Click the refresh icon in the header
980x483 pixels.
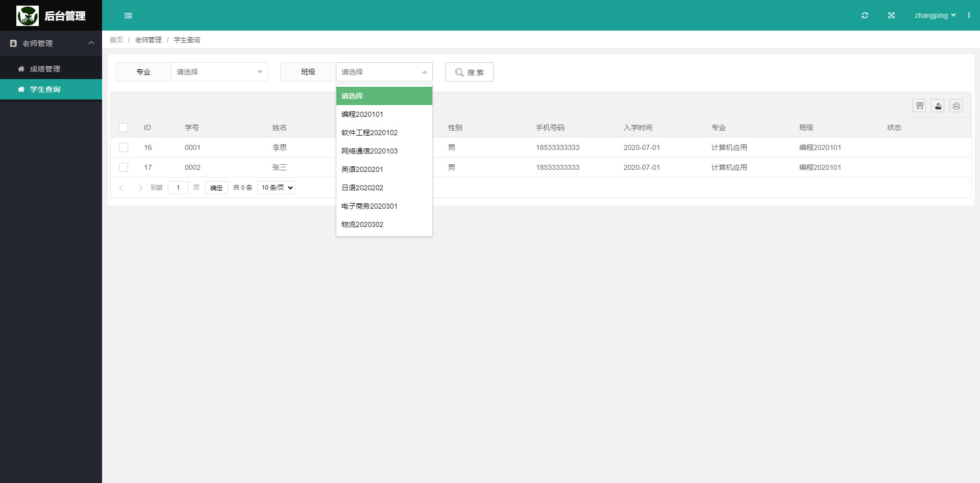[x=865, y=15]
